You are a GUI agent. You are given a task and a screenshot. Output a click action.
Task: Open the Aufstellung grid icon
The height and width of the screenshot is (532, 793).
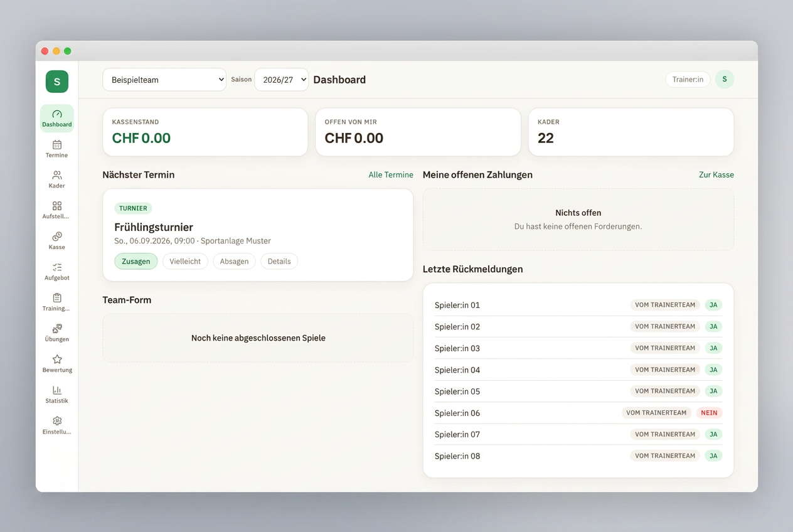[x=57, y=206]
